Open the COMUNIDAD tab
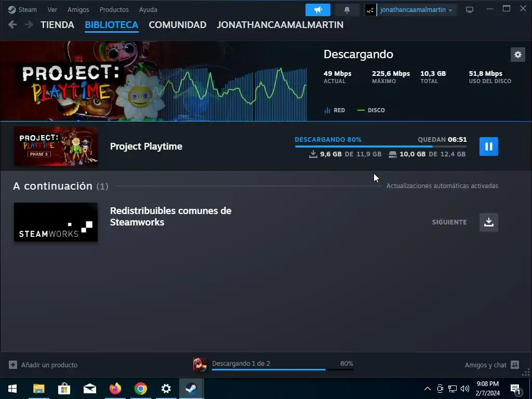Image resolution: width=532 pixels, height=399 pixels. 178,25
